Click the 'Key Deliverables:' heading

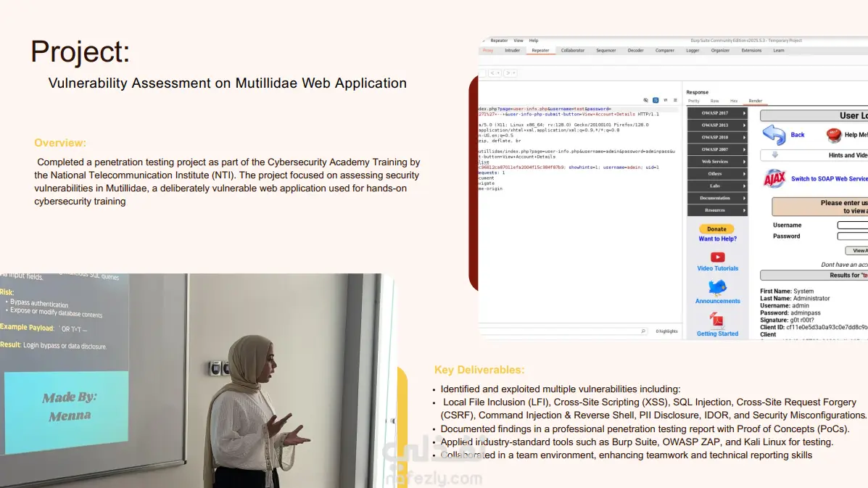click(479, 370)
